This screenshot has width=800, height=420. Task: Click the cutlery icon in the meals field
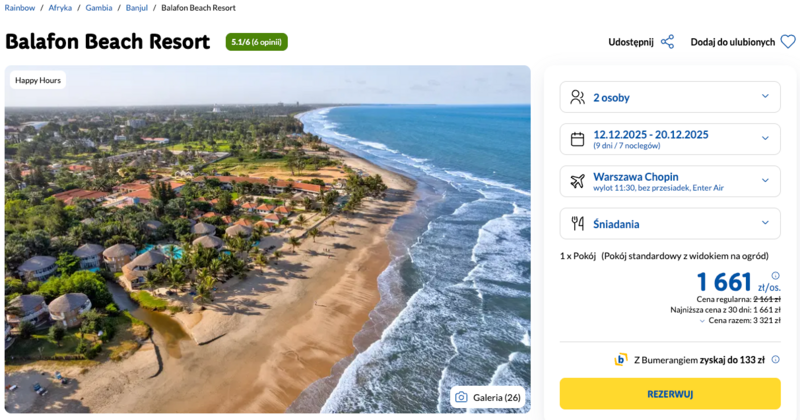click(577, 223)
